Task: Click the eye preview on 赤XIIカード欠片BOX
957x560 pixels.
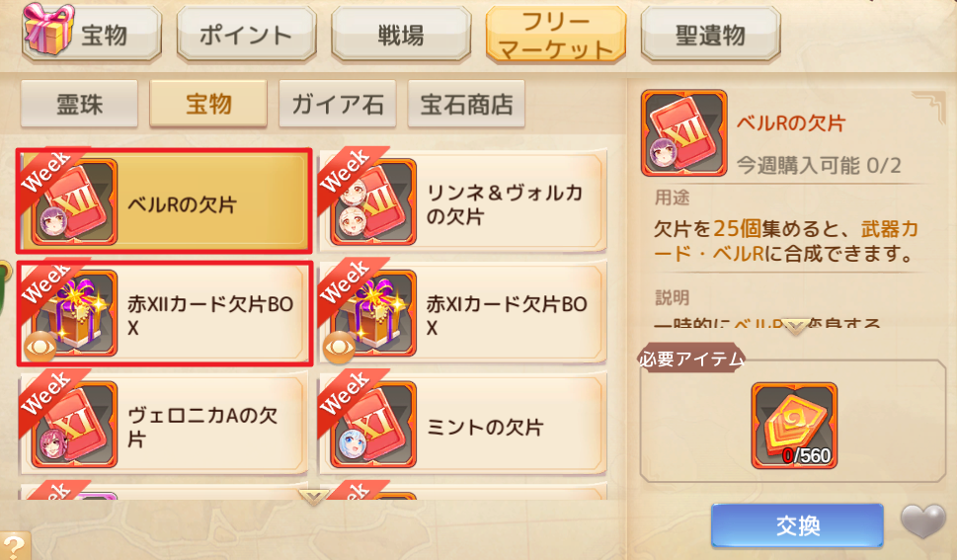Action: pos(40,347)
